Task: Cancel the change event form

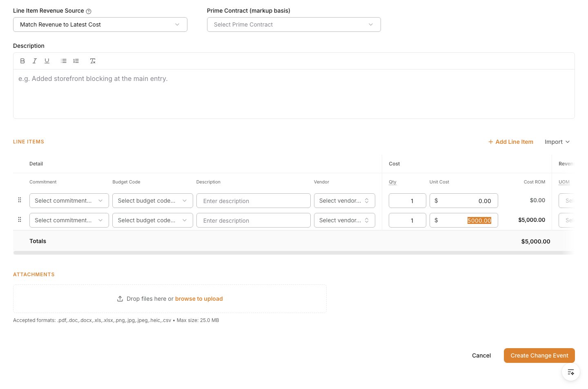Action: click(x=481, y=355)
